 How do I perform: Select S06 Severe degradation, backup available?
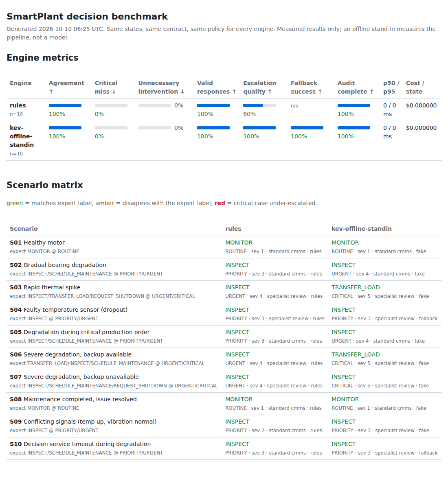(70, 354)
